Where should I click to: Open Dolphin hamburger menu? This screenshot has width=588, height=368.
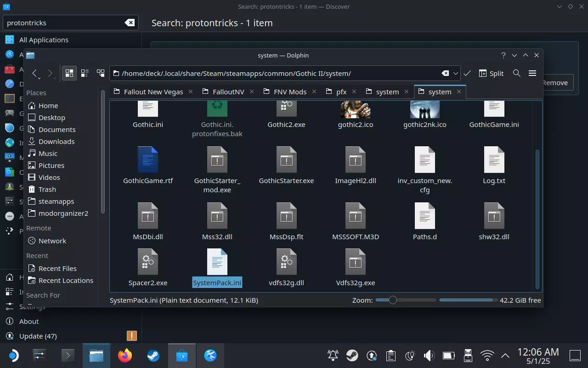pyautogui.click(x=532, y=73)
